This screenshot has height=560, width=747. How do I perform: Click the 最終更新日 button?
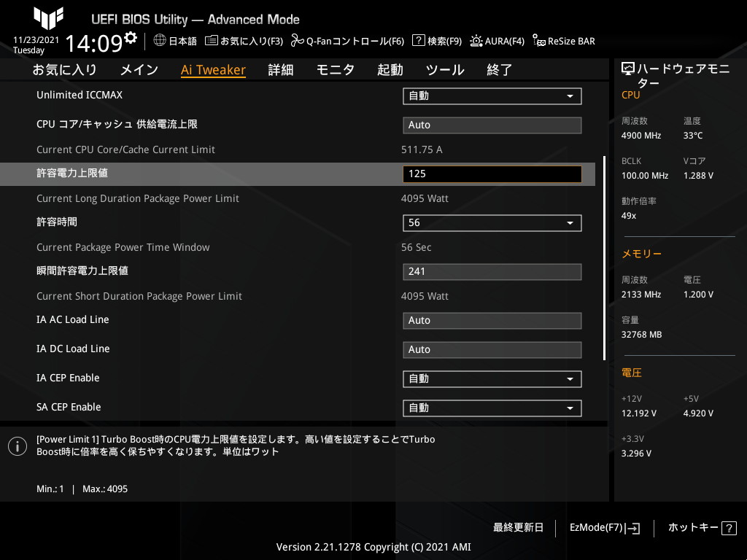[x=519, y=528]
